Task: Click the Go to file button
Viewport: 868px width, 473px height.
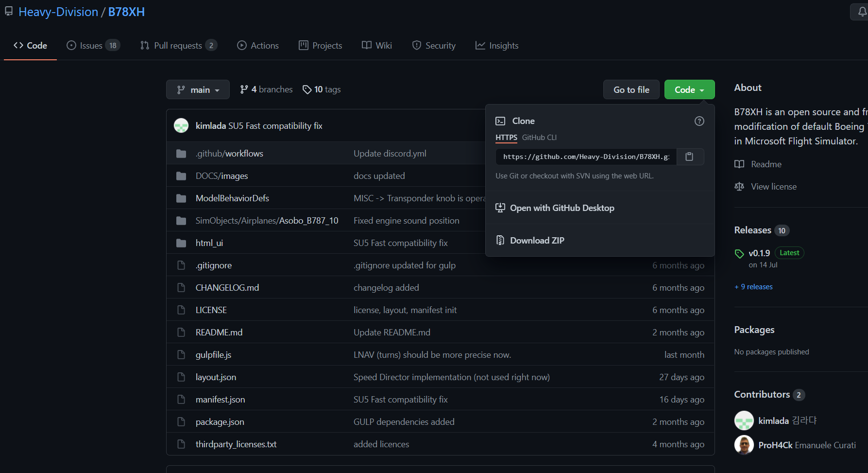Action: [x=631, y=89]
